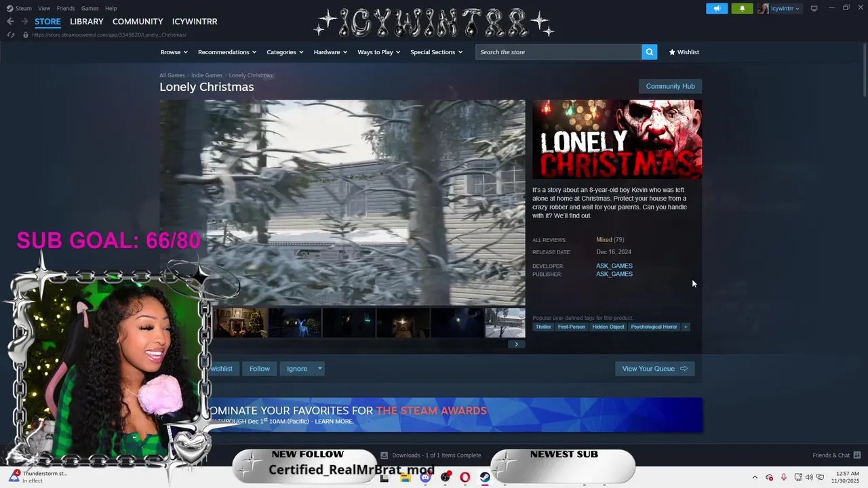Expand more tags with plus button
Screen dimensions: 868x488
click(686, 327)
